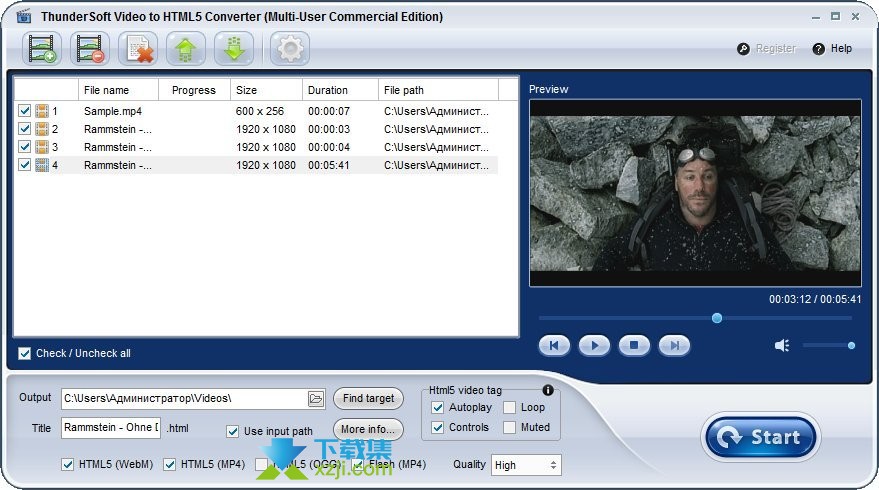Click the More info... button
879x490 pixels.
pos(368,429)
